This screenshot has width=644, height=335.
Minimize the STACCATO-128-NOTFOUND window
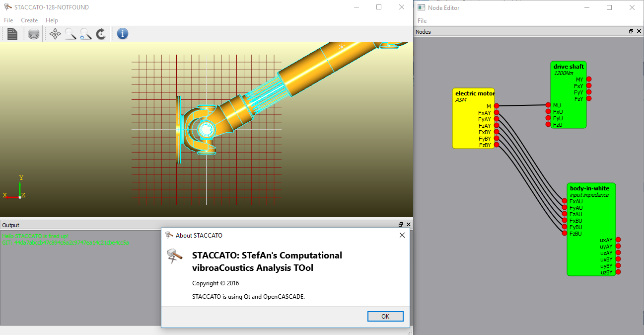356,7
